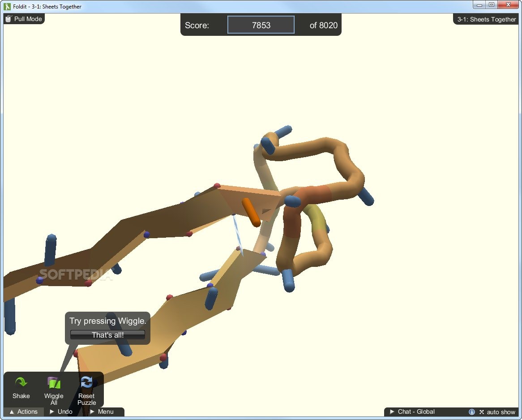Click the Pull Mode indicator
The width and height of the screenshot is (522, 420).
(x=24, y=19)
